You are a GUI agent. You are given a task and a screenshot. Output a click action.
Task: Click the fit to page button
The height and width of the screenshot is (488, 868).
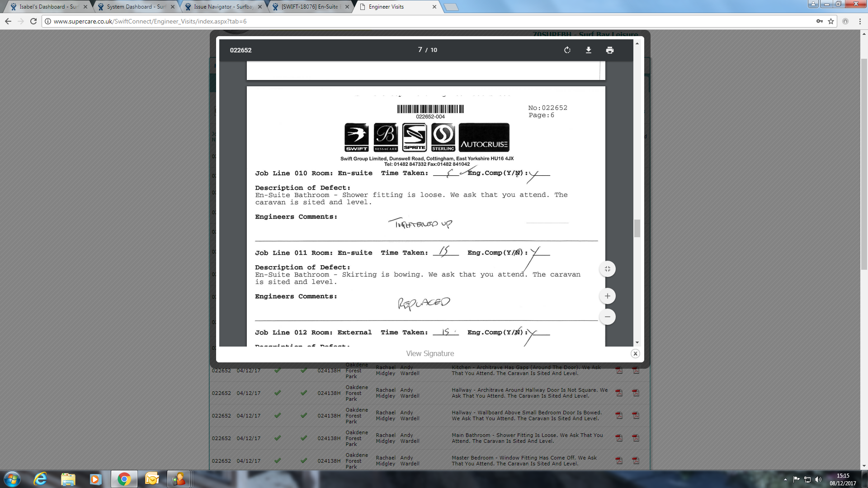point(607,269)
